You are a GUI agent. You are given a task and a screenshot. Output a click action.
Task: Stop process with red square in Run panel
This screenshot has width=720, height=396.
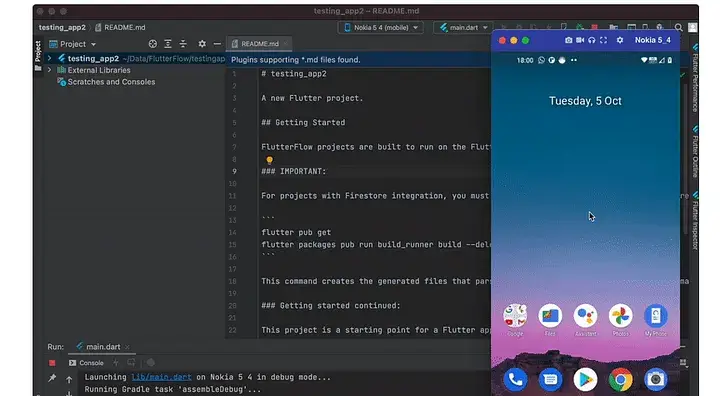(52, 363)
